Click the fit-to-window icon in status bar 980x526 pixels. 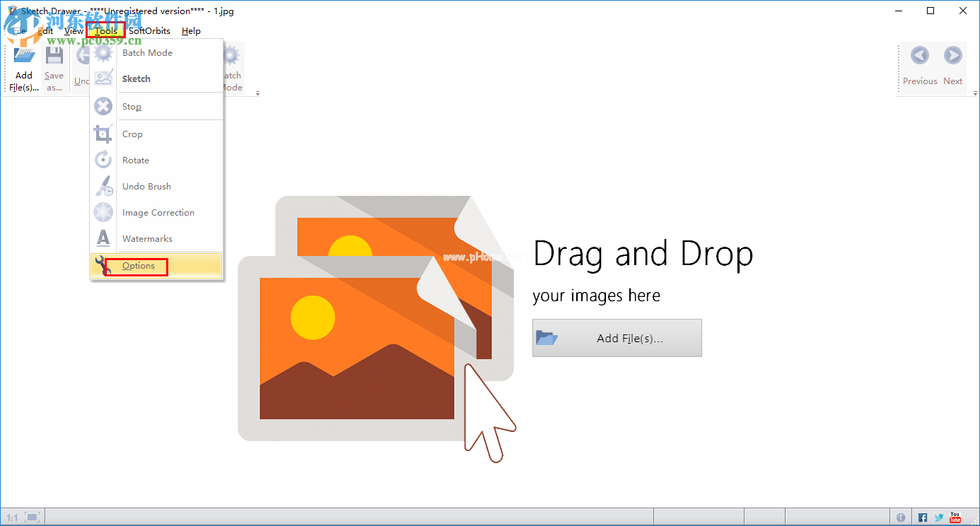(x=33, y=518)
